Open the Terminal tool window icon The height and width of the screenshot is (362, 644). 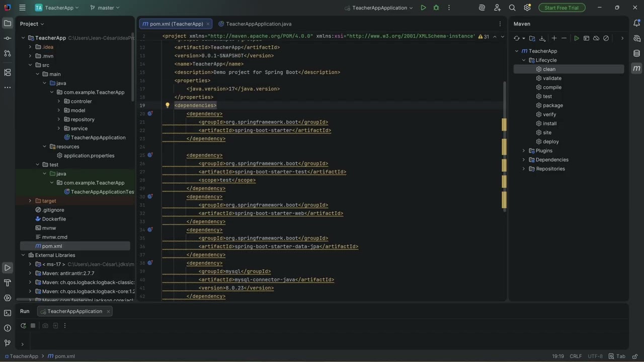[x=8, y=313]
